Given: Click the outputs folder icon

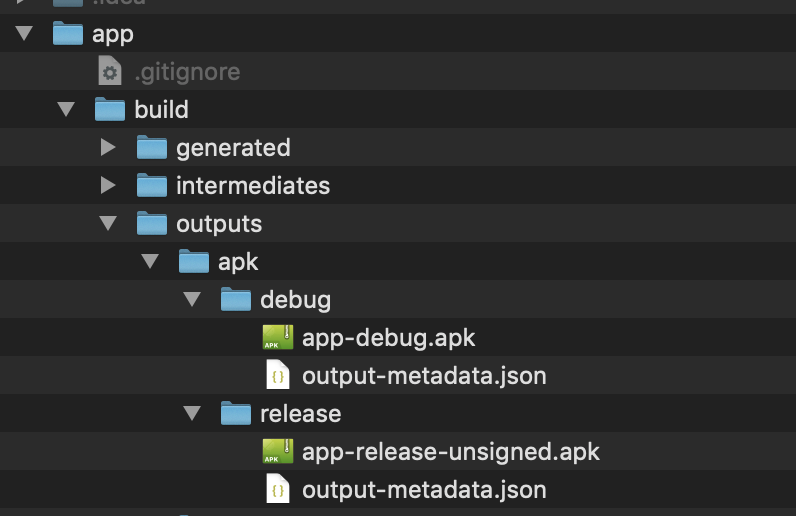Looking at the screenshot, I should click(152, 223).
